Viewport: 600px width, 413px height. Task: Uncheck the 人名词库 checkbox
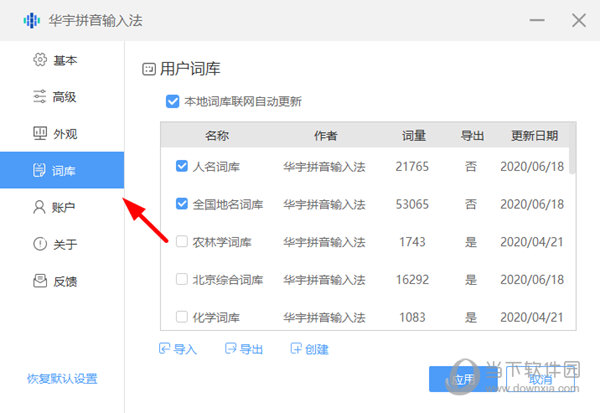[182, 166]
